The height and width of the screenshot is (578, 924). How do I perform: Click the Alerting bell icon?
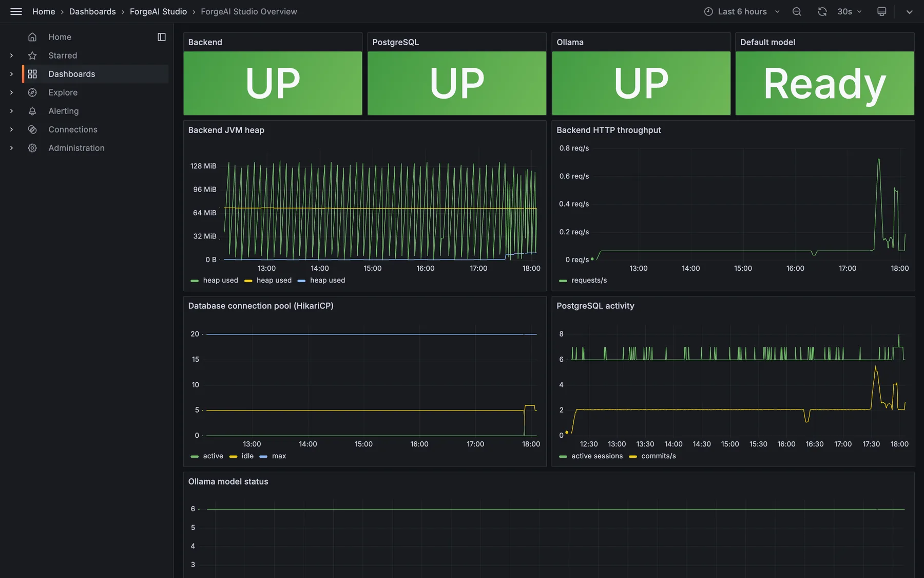32,111
